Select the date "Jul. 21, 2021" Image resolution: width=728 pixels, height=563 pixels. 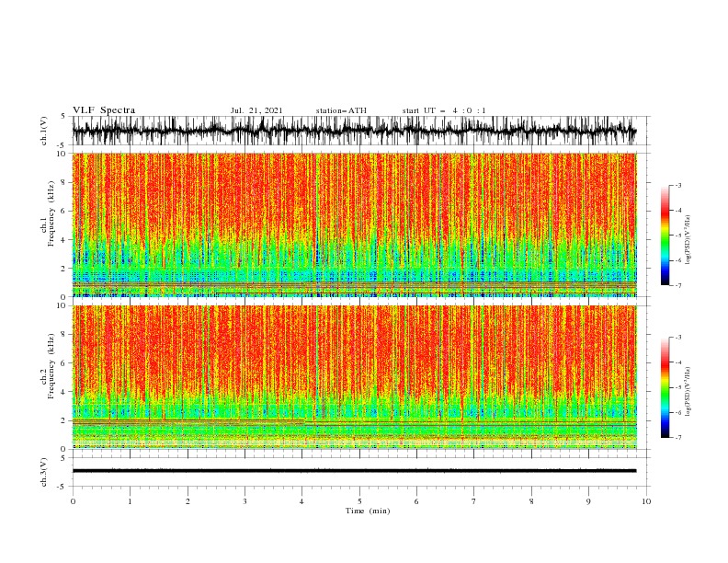tap(256, 110)
